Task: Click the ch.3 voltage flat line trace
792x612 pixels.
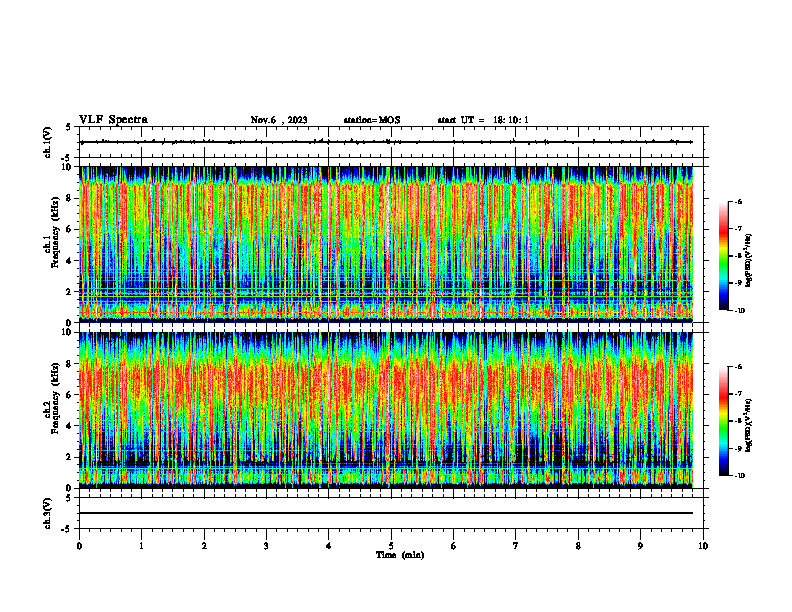Action: point(386,513)
